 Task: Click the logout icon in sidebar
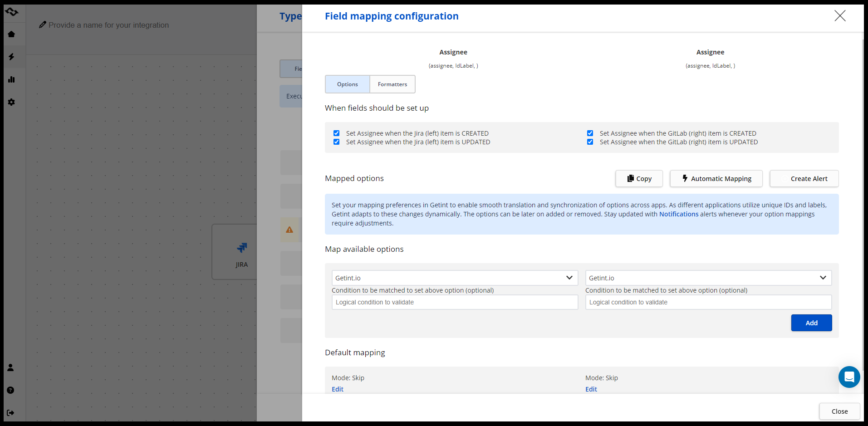pos(10,413)
